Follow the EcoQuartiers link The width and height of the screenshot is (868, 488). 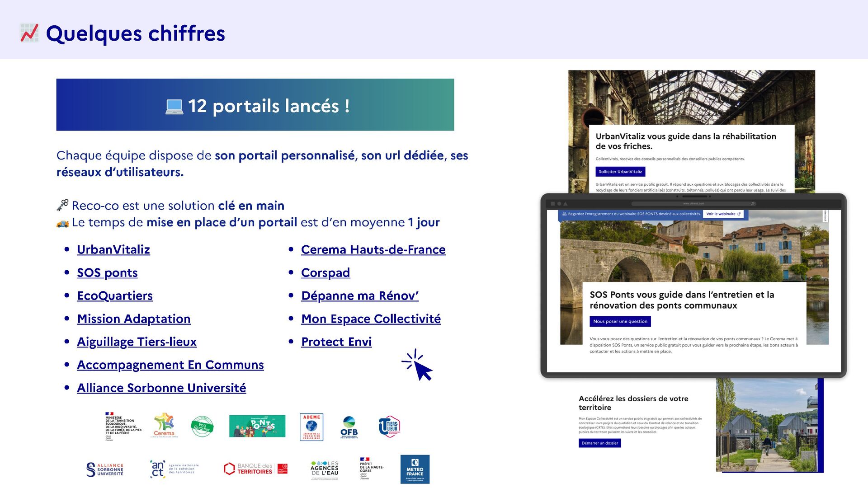click(x=115, y=296)
